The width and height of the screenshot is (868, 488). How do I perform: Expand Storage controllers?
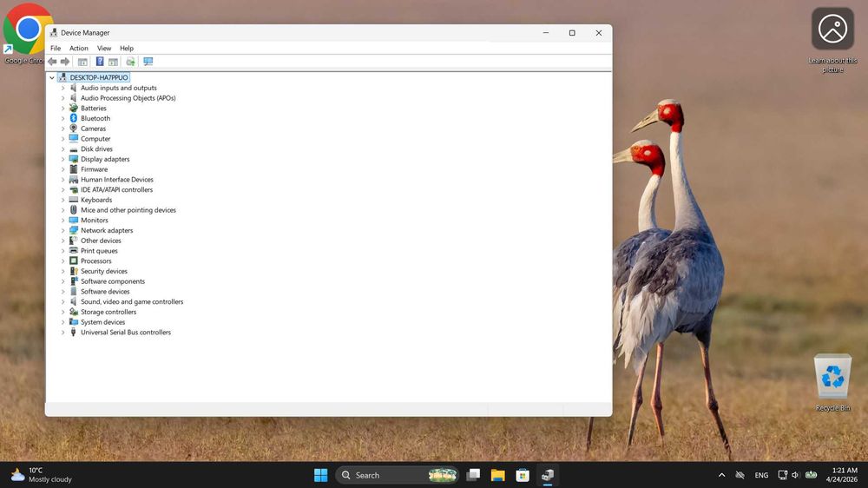(x=62, y=312)
